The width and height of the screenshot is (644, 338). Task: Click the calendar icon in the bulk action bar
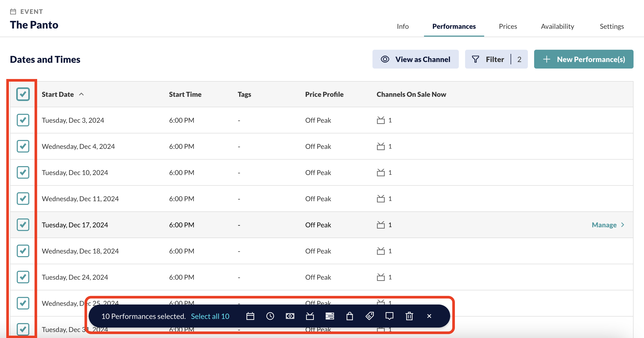(250, 316)
